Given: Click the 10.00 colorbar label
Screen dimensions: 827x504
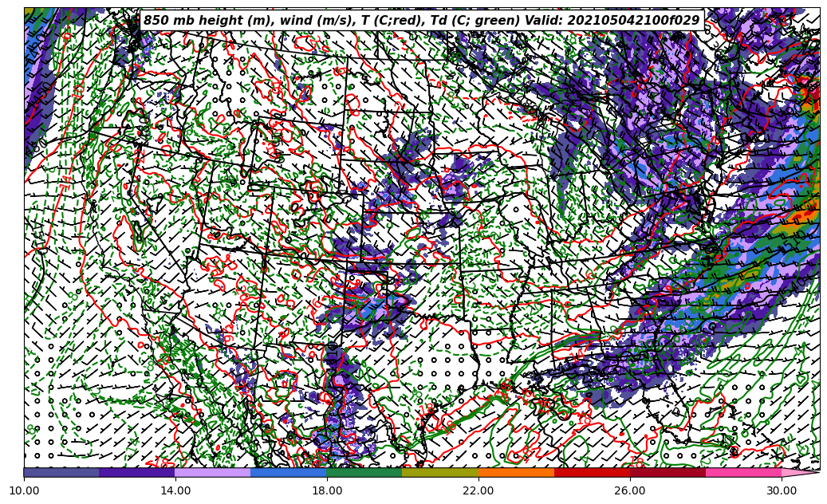Looking at the screenshot, I should (x=24, y=490).
